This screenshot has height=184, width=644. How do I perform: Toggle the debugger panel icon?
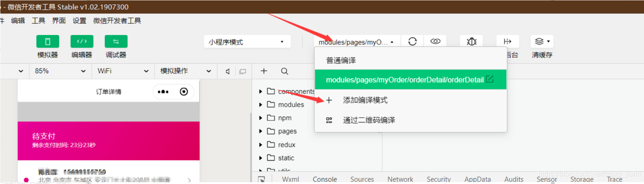point(116,42)
